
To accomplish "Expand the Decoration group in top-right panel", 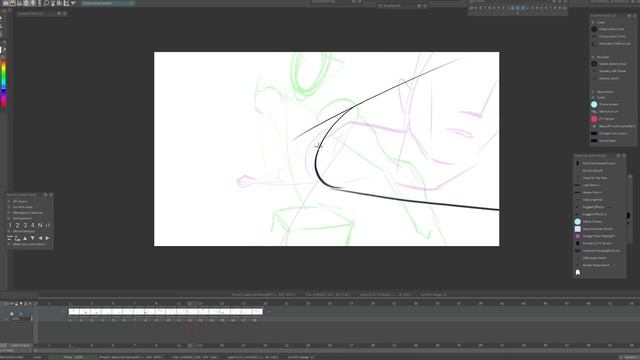I will tap(593, 92).
